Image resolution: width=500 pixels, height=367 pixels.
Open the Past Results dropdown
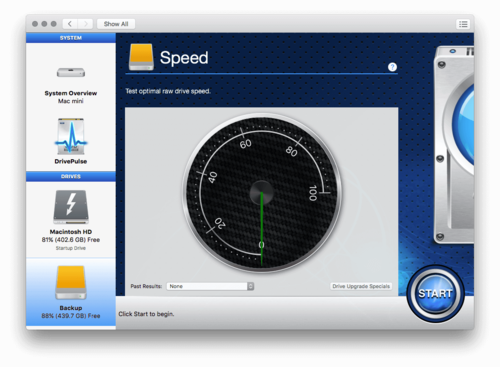tap(210, 286)
